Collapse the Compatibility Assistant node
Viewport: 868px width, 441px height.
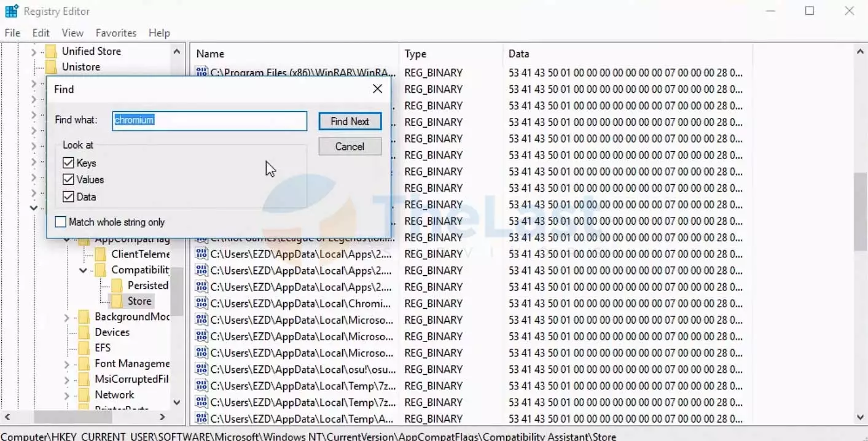tap(83, 270)
